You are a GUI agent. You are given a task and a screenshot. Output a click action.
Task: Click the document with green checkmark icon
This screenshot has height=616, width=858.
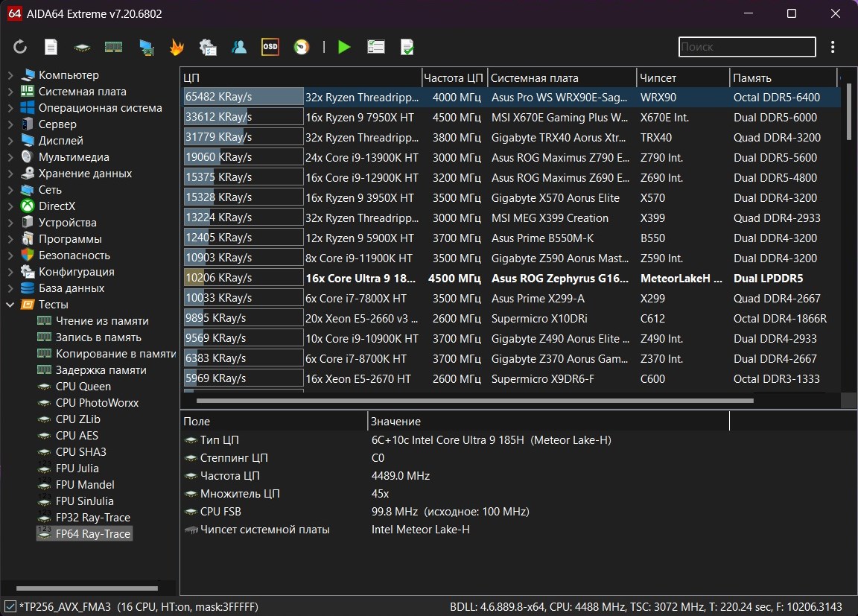point(407,47)
